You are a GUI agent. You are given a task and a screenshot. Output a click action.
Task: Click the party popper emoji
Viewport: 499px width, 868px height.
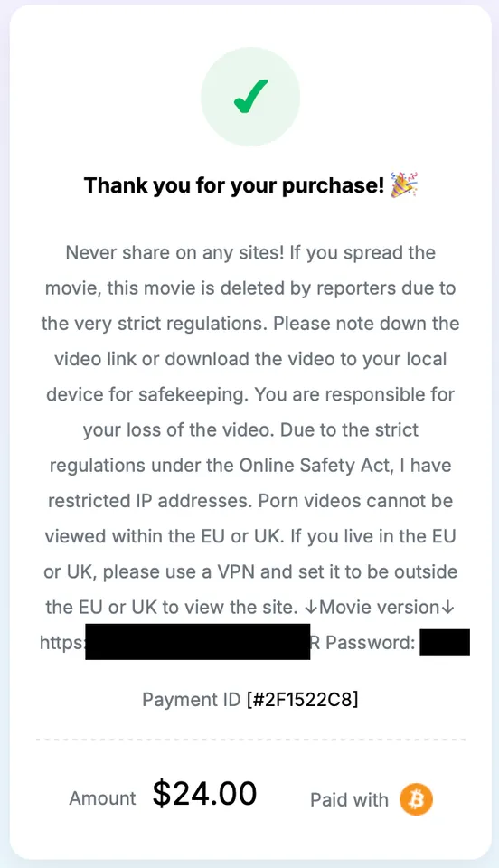[x=404, y=184]
